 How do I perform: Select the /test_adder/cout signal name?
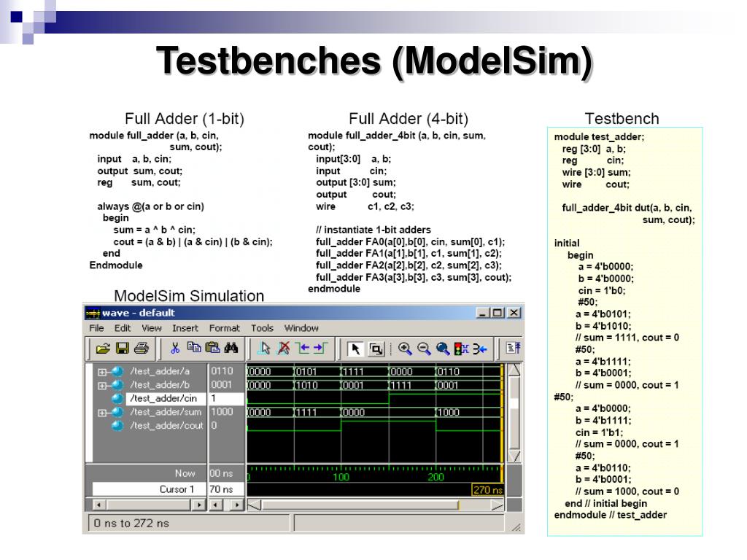(167, 425)
